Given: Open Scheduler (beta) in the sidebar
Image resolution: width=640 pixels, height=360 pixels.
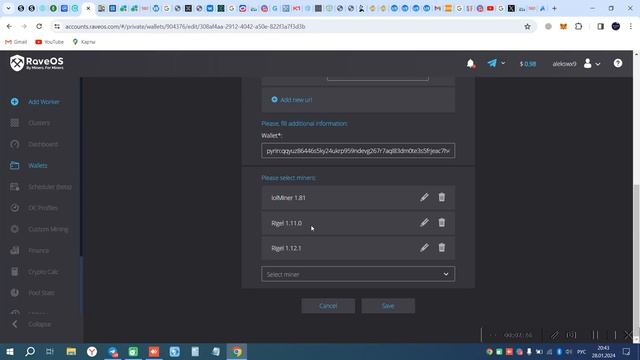Looking at the screenshot, I should (50, 187).
